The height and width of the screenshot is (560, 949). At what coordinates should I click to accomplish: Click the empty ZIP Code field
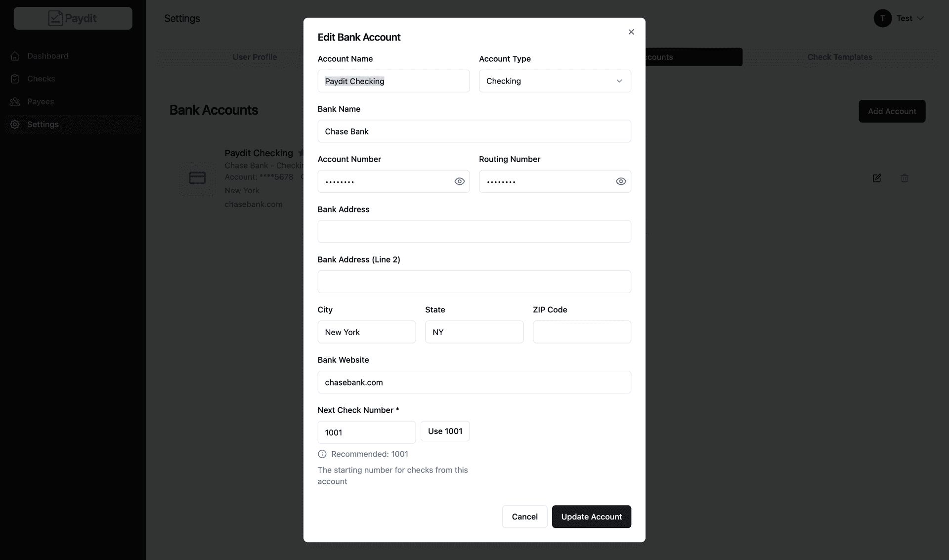click(582, 332)
